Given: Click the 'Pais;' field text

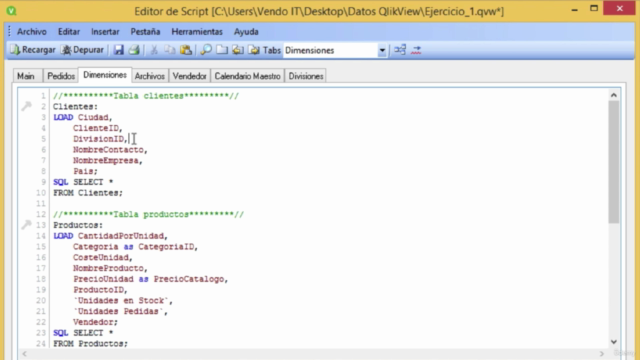Looking at the screenshot, I should click(85, 171).
